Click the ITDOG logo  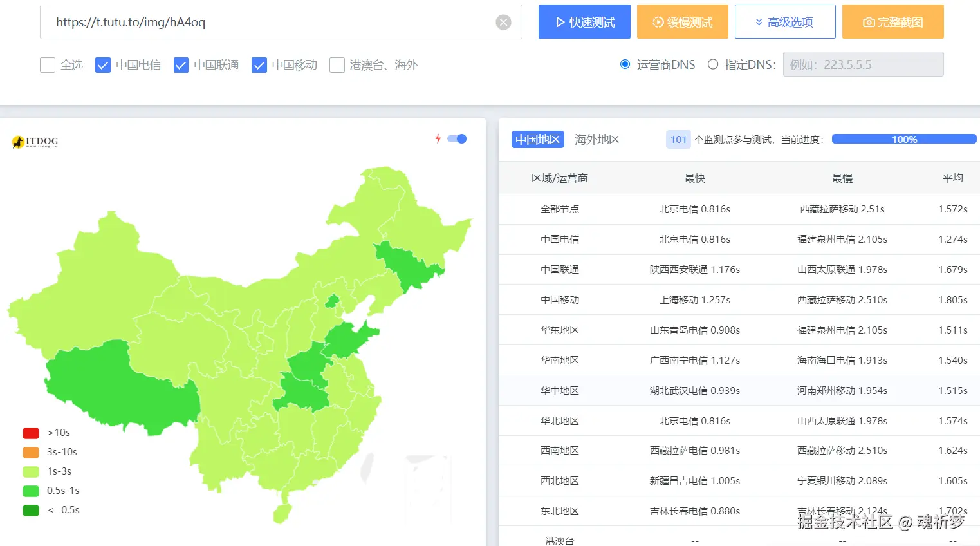pyautogui.click(x=35, y=142)
